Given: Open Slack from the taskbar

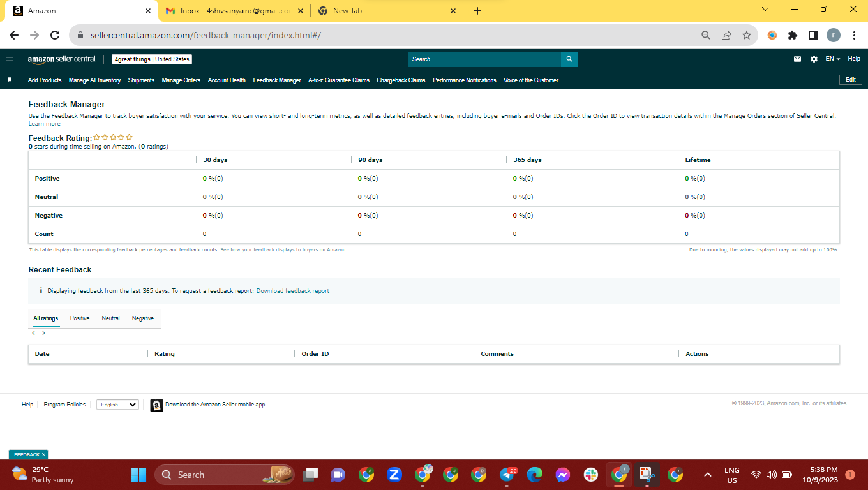Looking at the screenshot, I should 591,475.
